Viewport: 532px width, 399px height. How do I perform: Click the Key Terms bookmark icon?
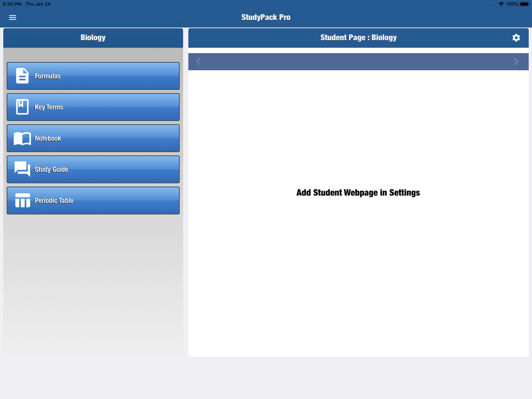pyautogui.click(x=22, y=107)
